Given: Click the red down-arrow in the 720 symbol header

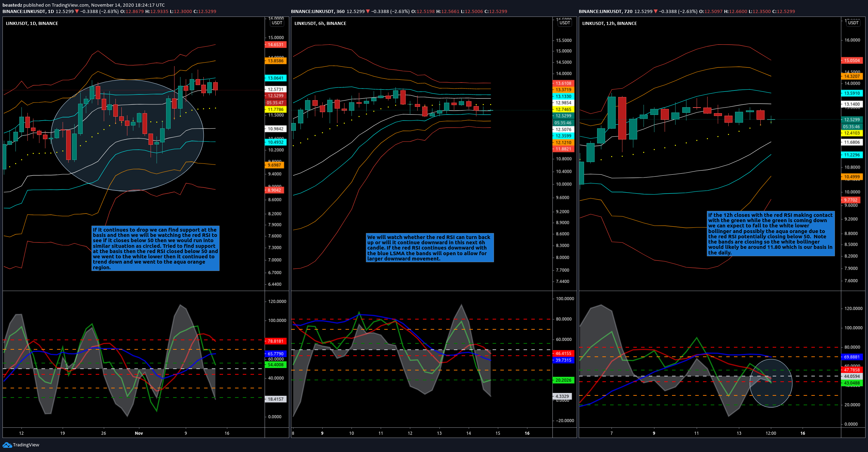Looking at the screenshot, I should click(x=655, y=12).
